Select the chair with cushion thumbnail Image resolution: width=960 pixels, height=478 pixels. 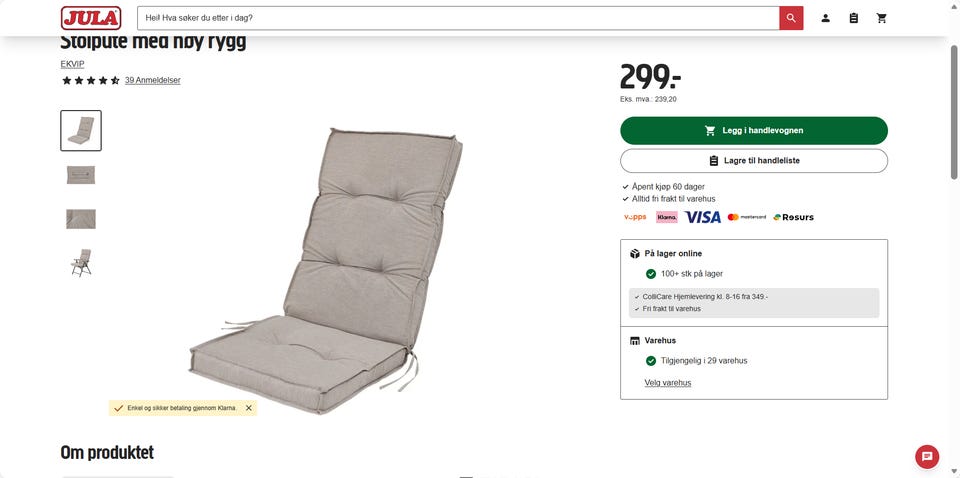click(x=81, y=263)
